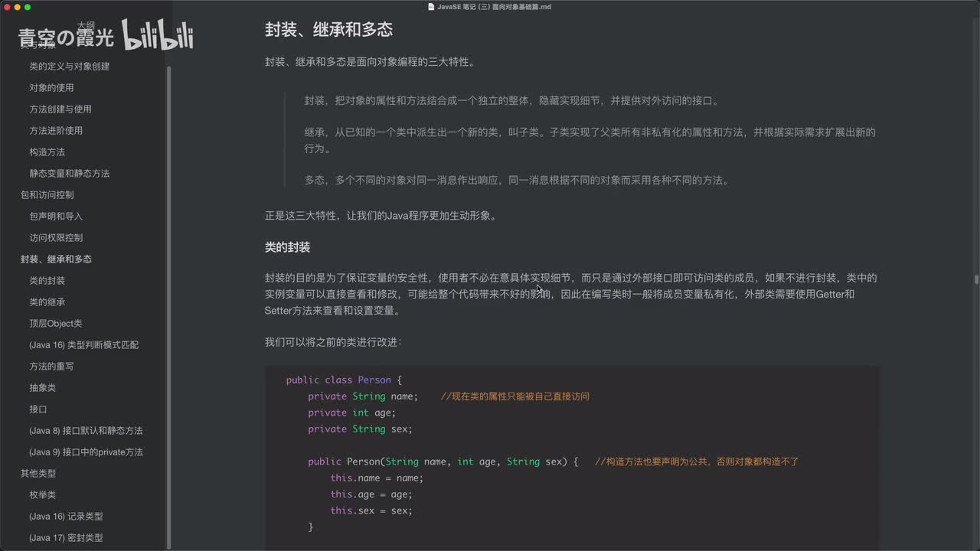This screenshot has width=980, height=551.
Task: Click sentence 正是这三大特性 in document
Action: (381, 216)
